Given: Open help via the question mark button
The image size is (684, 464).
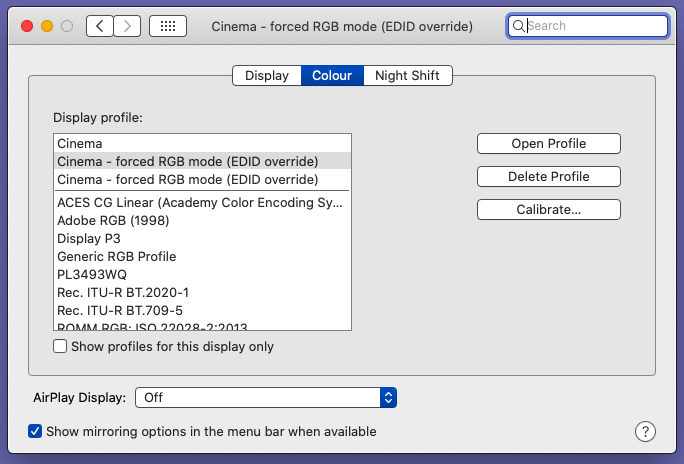Looking at the screenshot, I should pos(645,431).
